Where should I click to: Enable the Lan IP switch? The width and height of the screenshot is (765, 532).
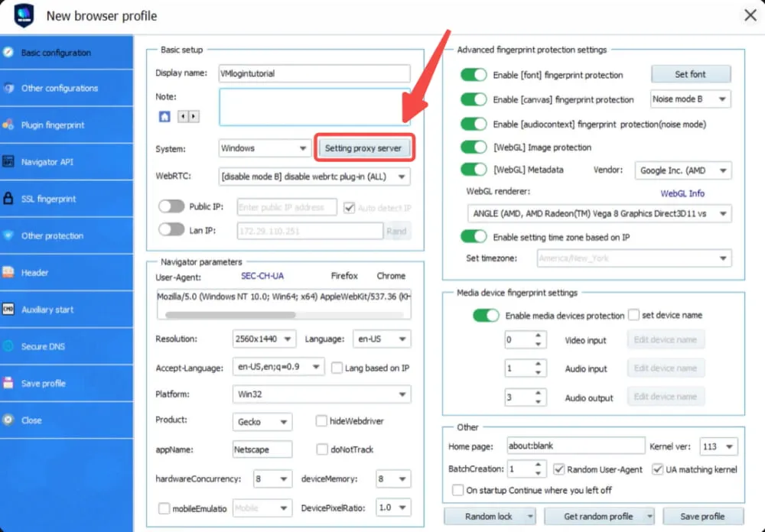171,229
